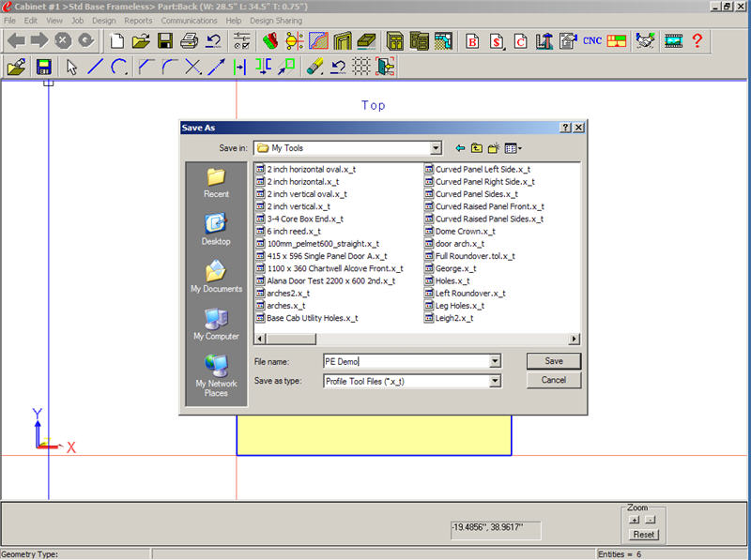
Task: Open the Design Sharing menu
Action: (x=276, y=21)
